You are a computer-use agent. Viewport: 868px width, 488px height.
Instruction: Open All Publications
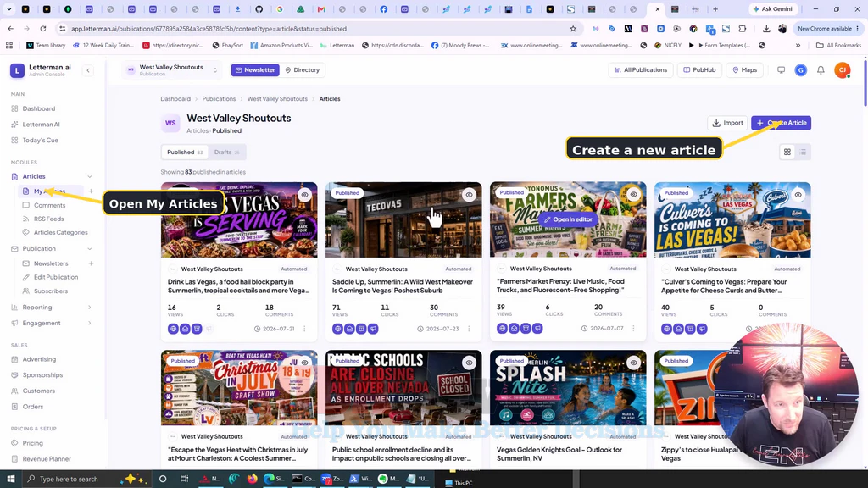click(641, 70)
